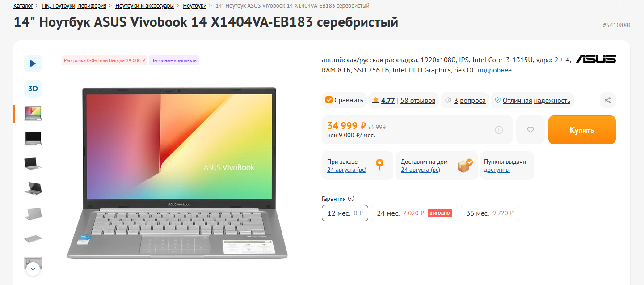644x285 pixels.
Task: Click the warranty info icon
Action: (x=351, y=199)
